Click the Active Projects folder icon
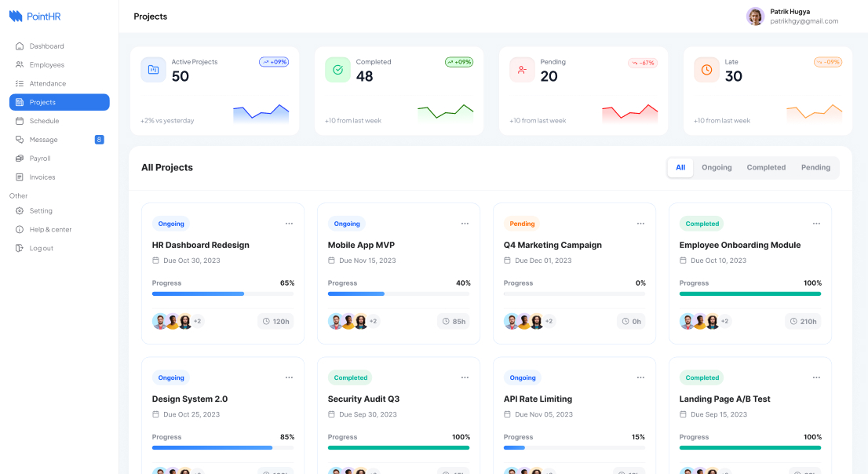 (153, 70)
